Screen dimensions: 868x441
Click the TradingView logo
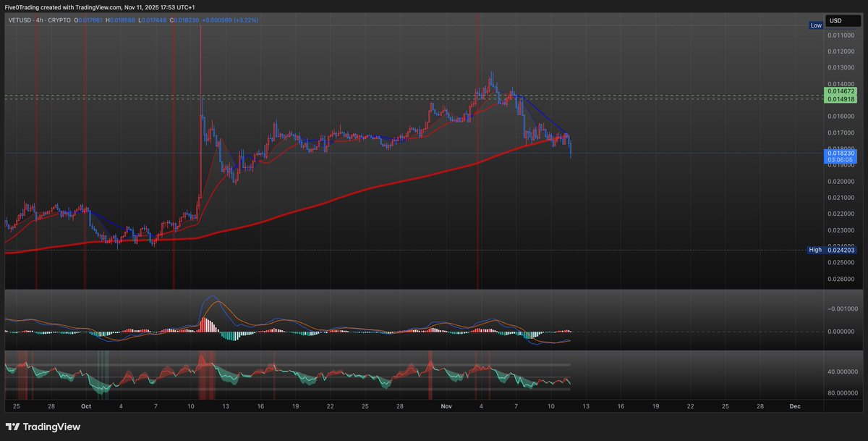tap(43, 427)
